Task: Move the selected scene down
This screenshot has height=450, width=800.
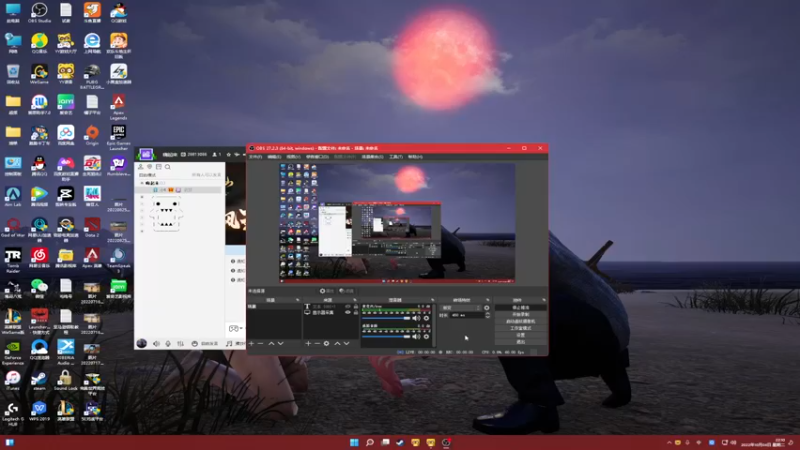Action: (x=281, y=343)
